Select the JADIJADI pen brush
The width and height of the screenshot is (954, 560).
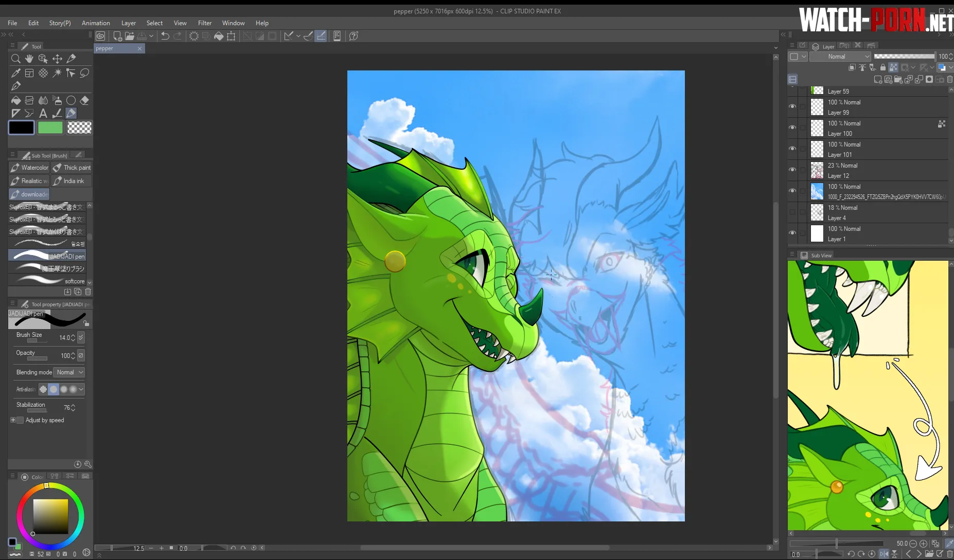point(47,256)
